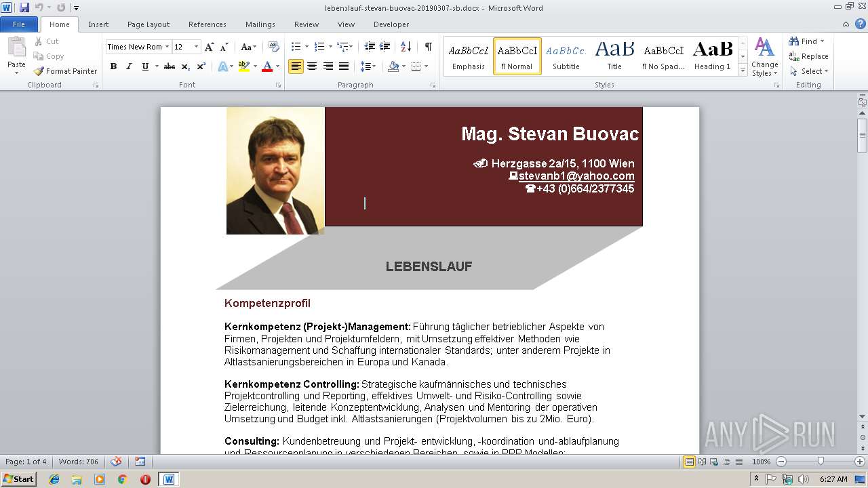
Task: Switch to the References tab
Action: point(208,24)
